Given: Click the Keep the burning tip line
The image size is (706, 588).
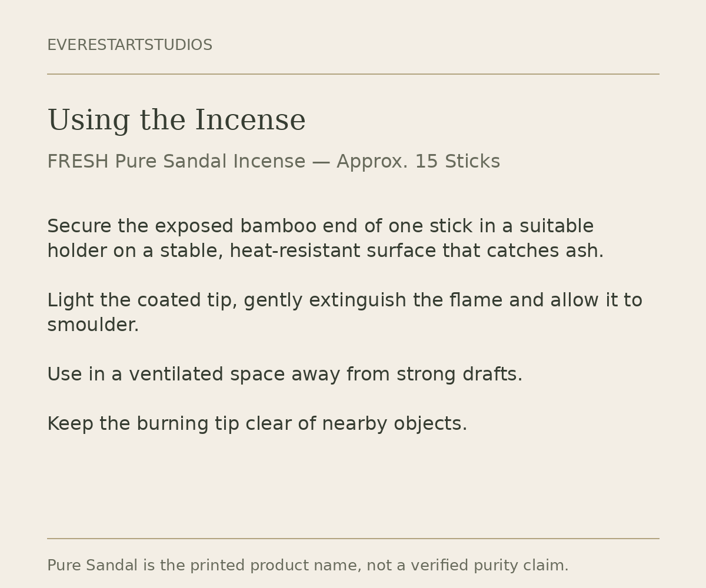Looking at the screenshot, I should (x=257, y=424).
